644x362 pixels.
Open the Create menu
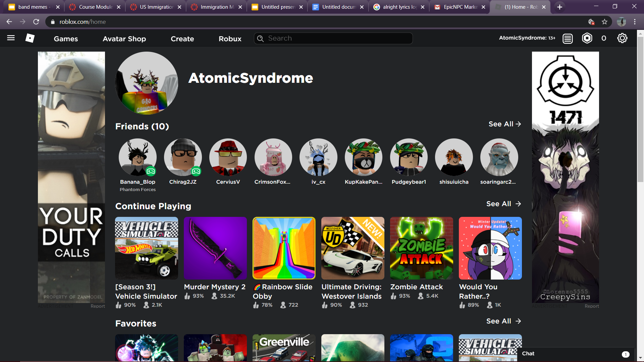tap(182, 39)
